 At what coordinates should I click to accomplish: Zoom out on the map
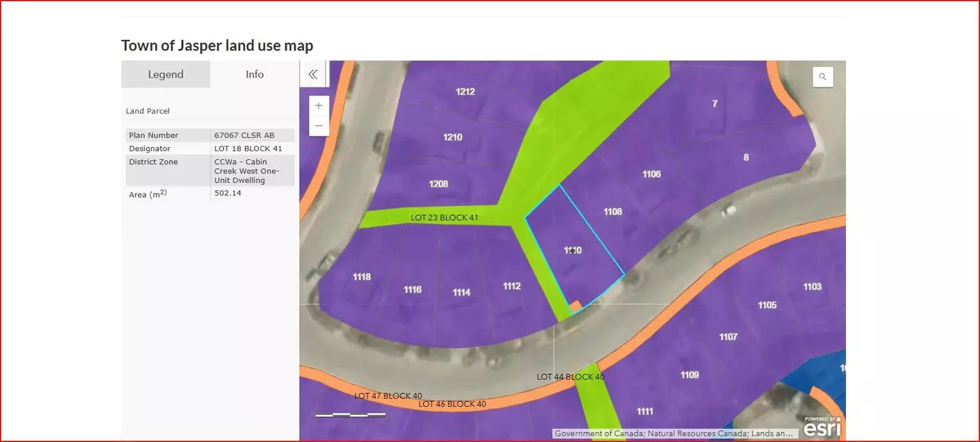click(x=318, y=126)
